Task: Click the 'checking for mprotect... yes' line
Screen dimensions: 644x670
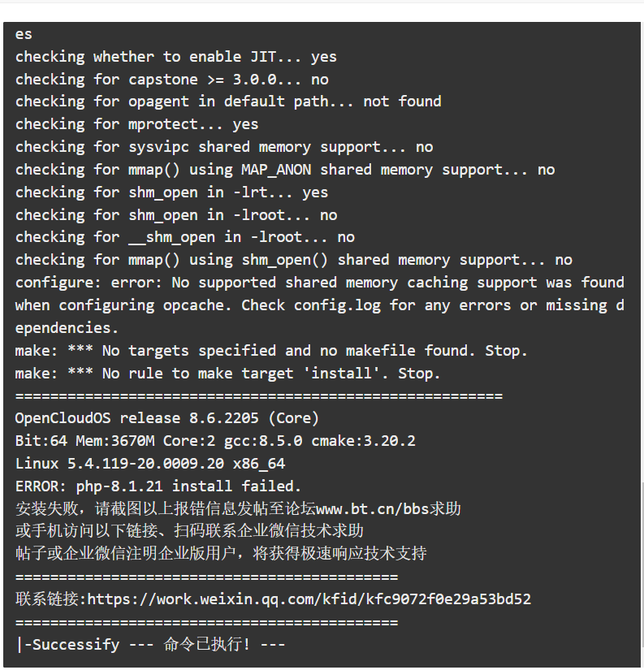Action: point(136,124)
